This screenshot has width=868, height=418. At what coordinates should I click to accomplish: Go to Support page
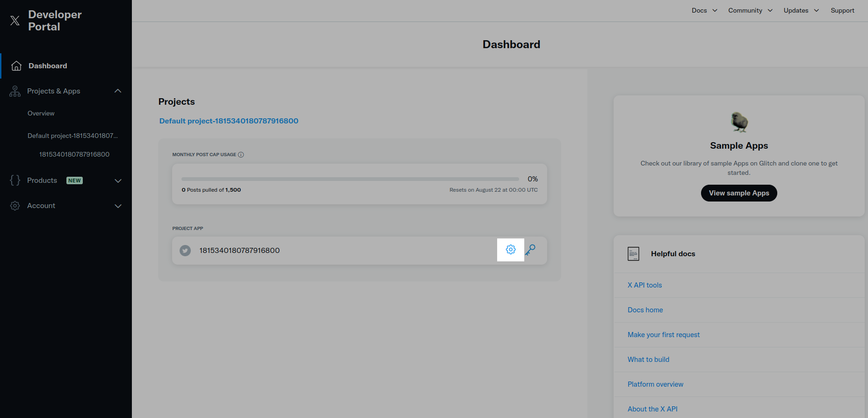point(842,10)
